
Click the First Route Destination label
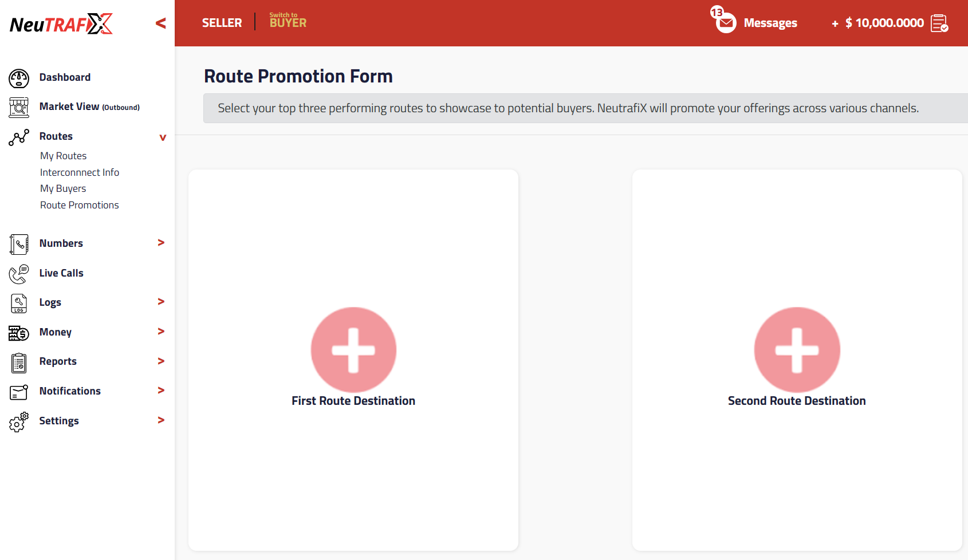pyautogui.click(x=353, y=401)
